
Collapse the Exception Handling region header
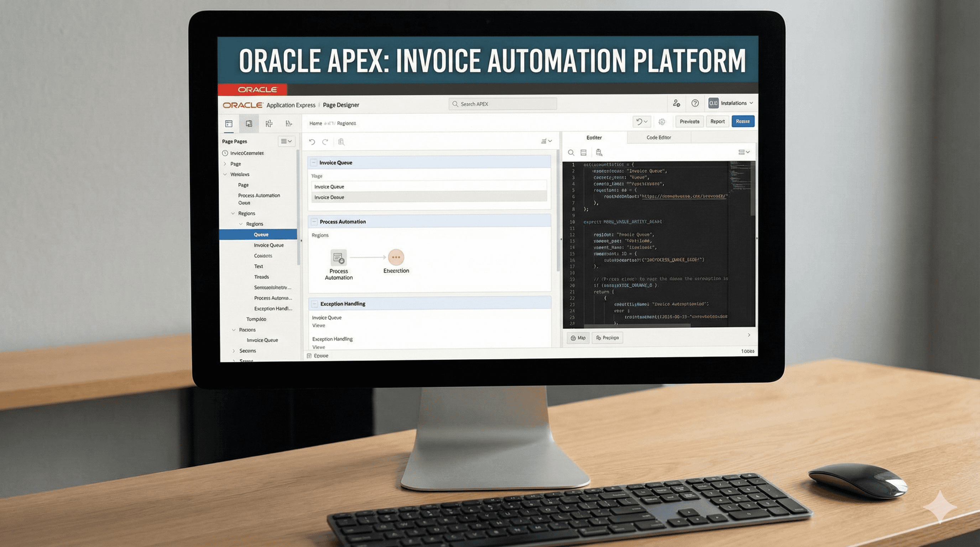pyautogui.click(x=315, y=304)
